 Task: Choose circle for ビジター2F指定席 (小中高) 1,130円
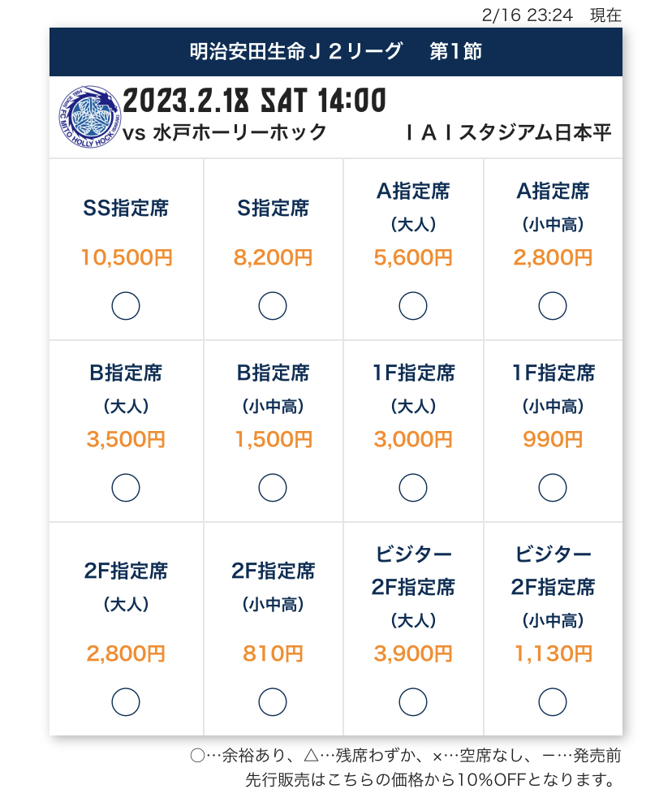[553, 701]
